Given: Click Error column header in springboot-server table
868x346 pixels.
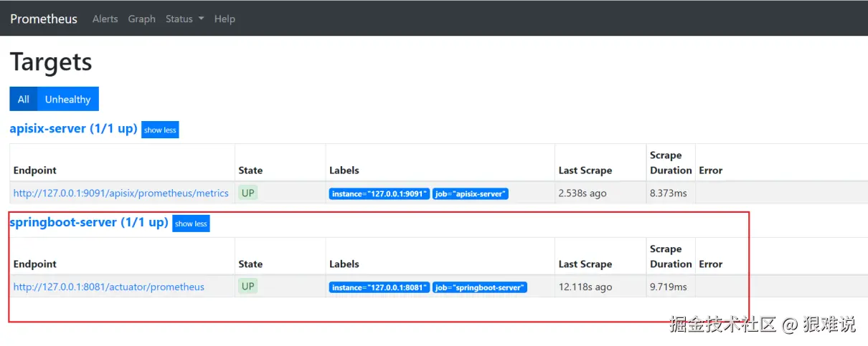Looking at the screenshot, I should [x=711, y=264].
